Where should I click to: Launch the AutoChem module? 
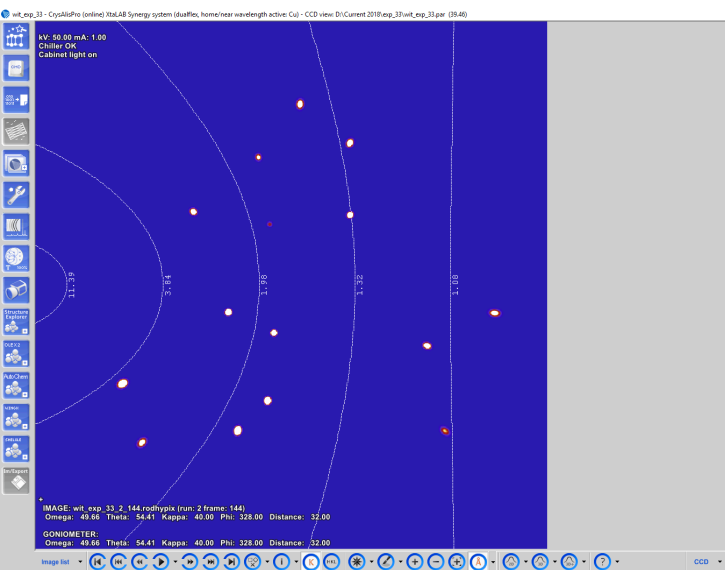[16, 385]
